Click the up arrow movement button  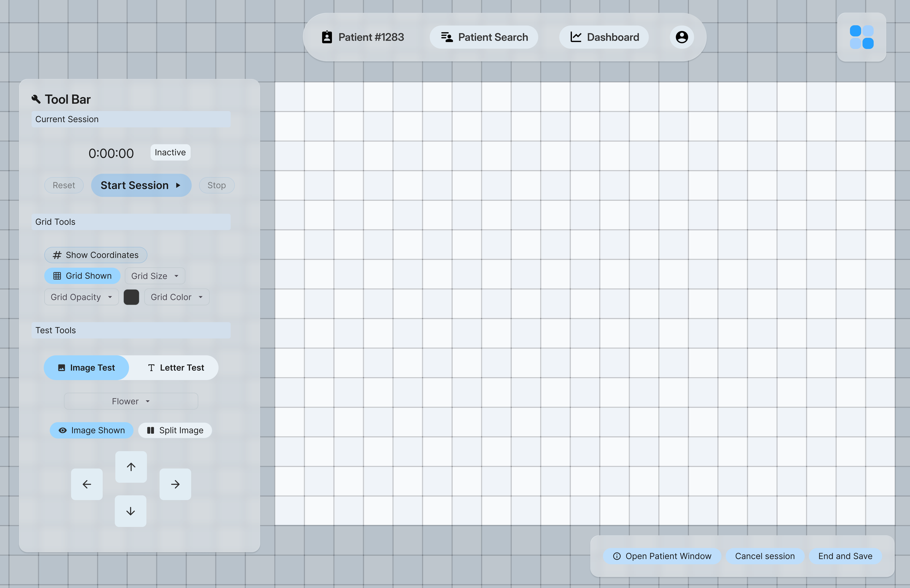[131, 467]
